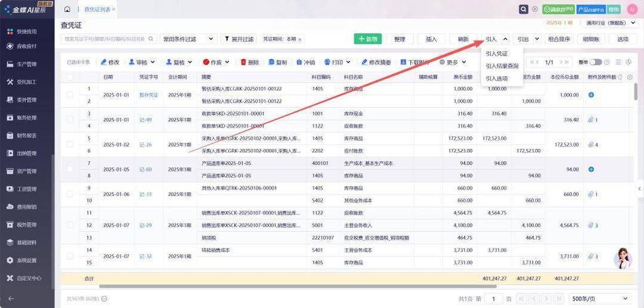
Task: Open the home icon in tab bar
Action: pos(67,9)
